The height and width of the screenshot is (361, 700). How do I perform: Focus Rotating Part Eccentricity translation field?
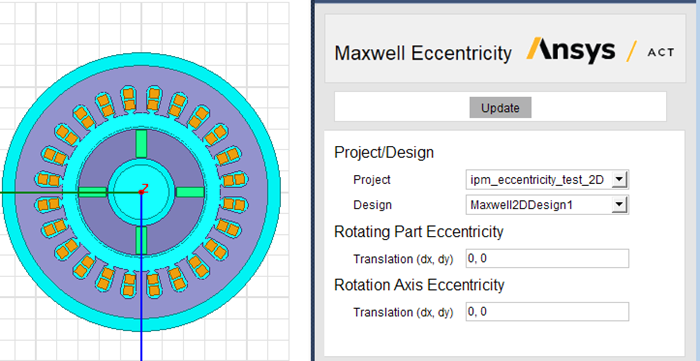point(547,258)
